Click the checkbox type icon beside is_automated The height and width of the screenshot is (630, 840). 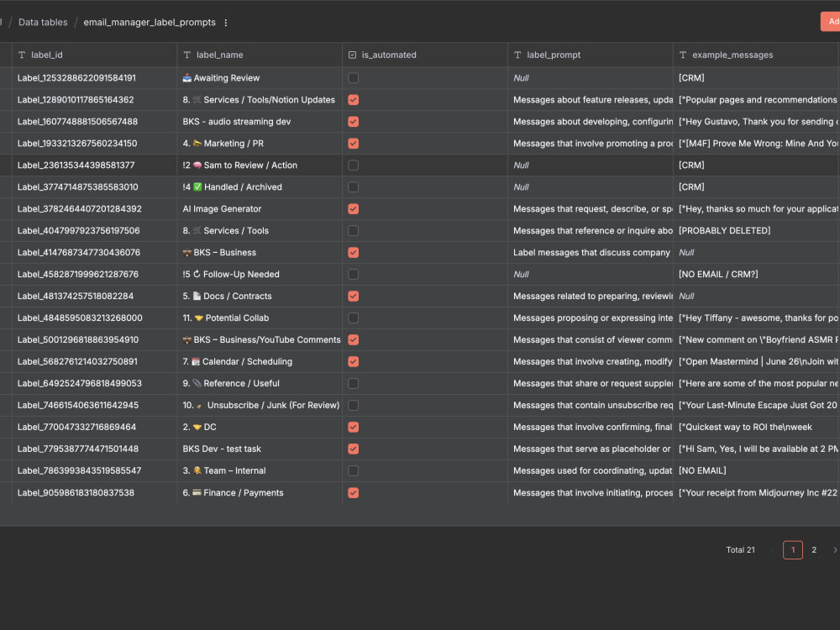[352, 55]
